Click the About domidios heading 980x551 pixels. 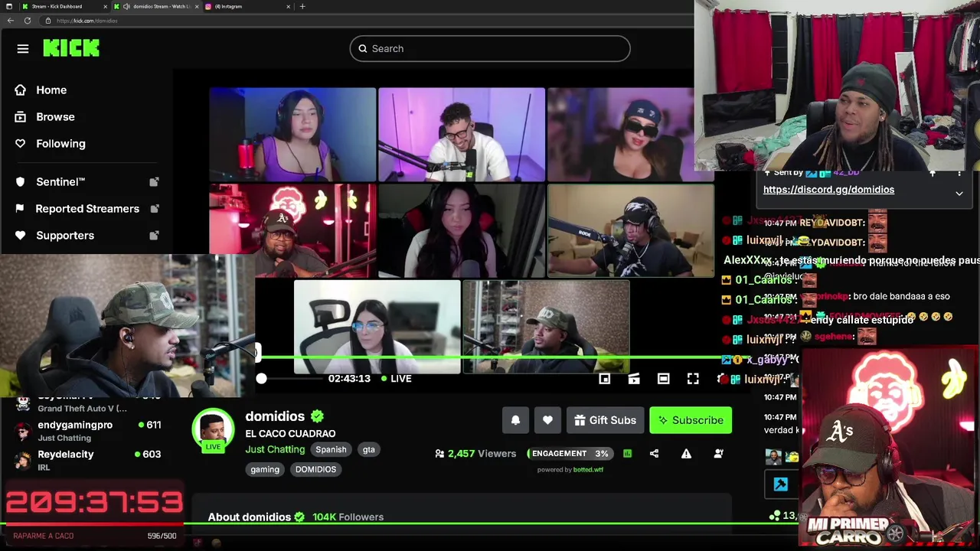(250, 517)
